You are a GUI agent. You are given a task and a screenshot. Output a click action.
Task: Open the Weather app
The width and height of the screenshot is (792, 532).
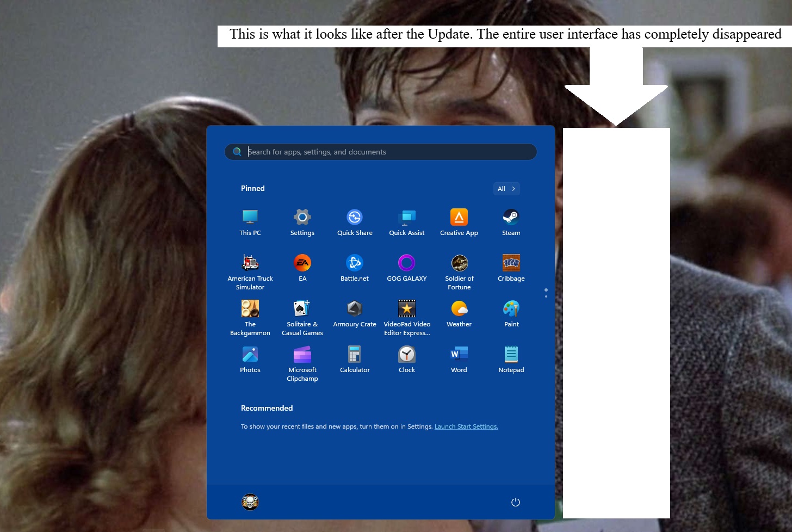[459, 313]
